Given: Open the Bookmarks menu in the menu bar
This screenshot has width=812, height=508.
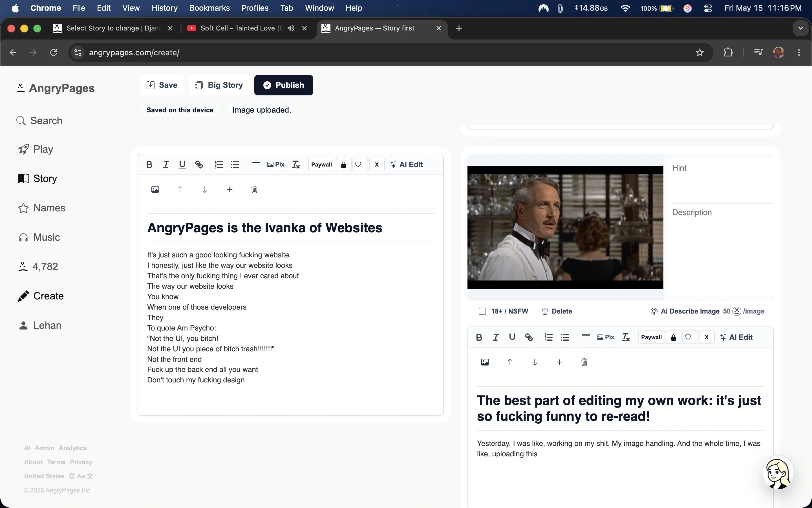Looking at the screenshot, I should 209,8.
